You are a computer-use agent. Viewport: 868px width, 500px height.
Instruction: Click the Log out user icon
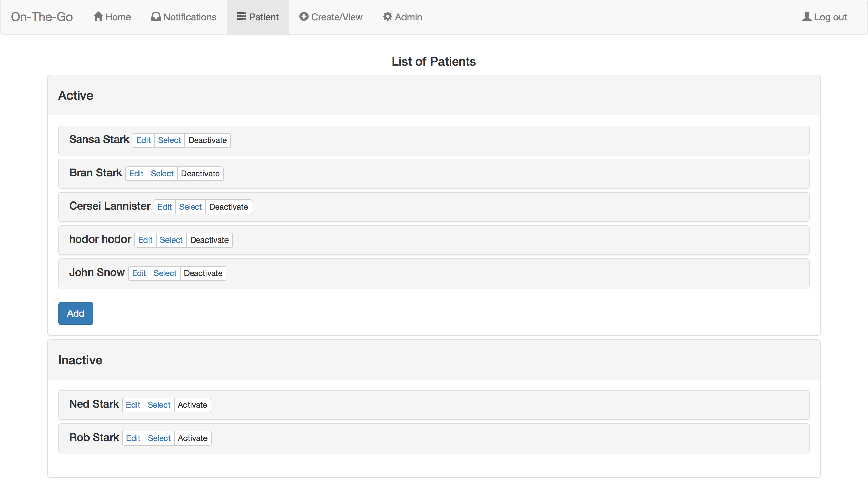(x=807, y=17)
